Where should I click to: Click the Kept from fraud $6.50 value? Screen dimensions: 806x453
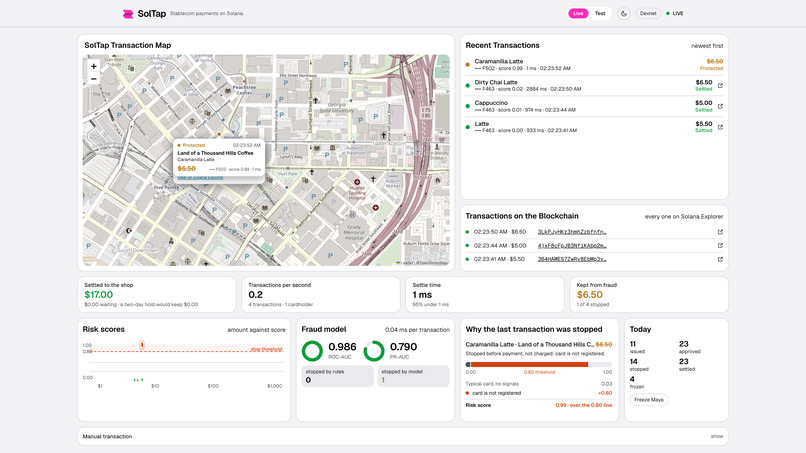(590, 295)
